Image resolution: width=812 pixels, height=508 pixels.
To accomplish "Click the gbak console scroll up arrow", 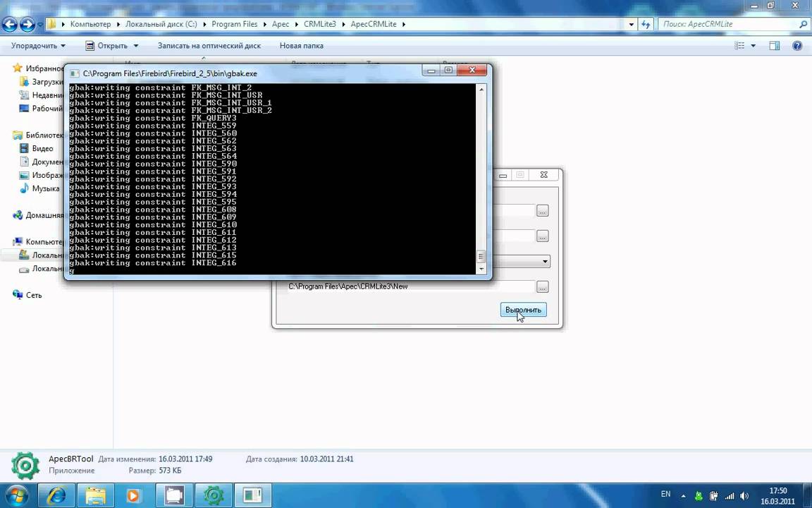I will click(481, 90).
